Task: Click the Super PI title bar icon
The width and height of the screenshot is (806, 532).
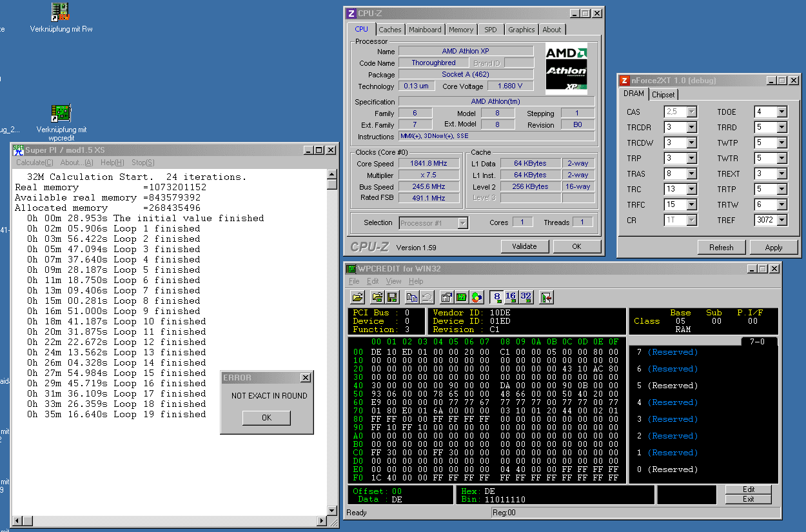Action: (19, 150)
